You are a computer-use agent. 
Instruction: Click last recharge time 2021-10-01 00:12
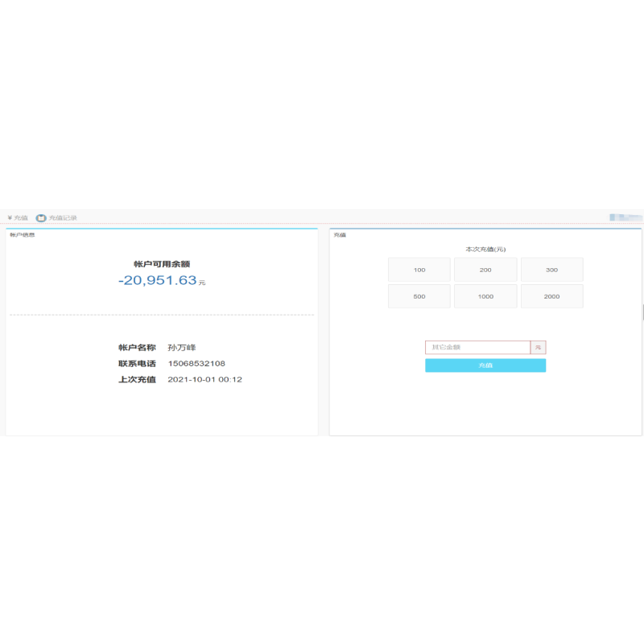click(204, 379)
